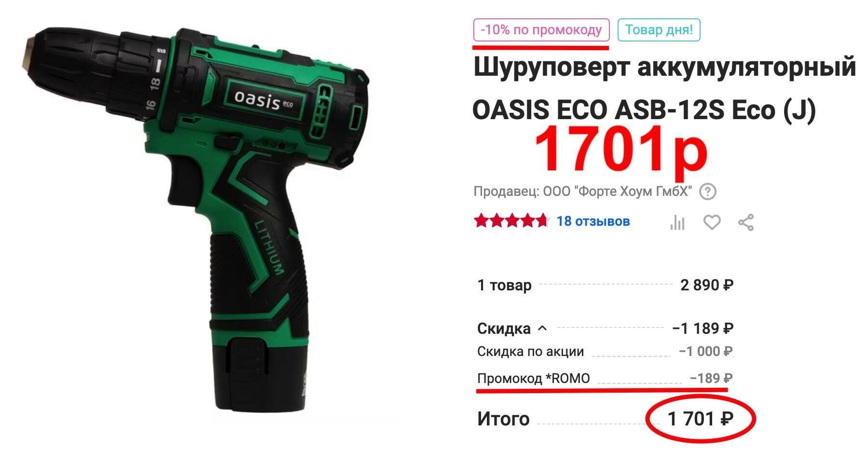Share this product via share icon

pyautogui.click(x=746, y=222)
